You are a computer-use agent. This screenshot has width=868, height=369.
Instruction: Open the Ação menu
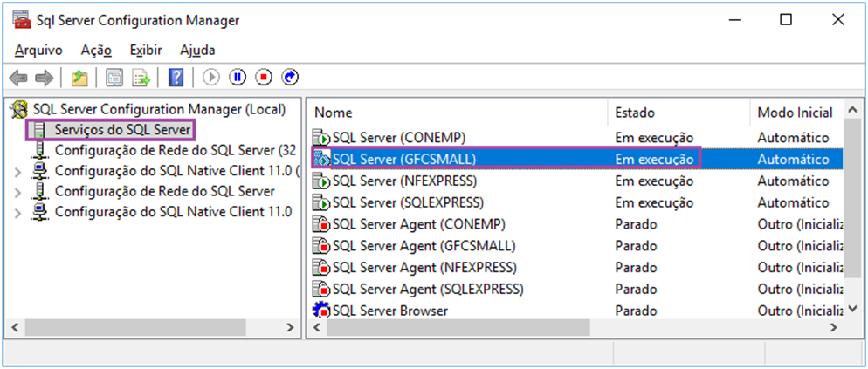coord(96,51)
